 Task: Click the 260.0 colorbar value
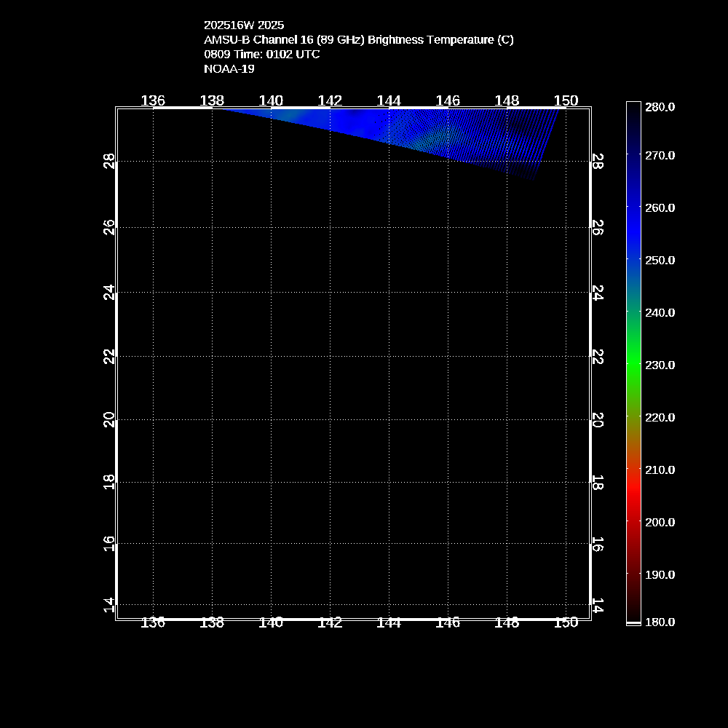(660, 207)
